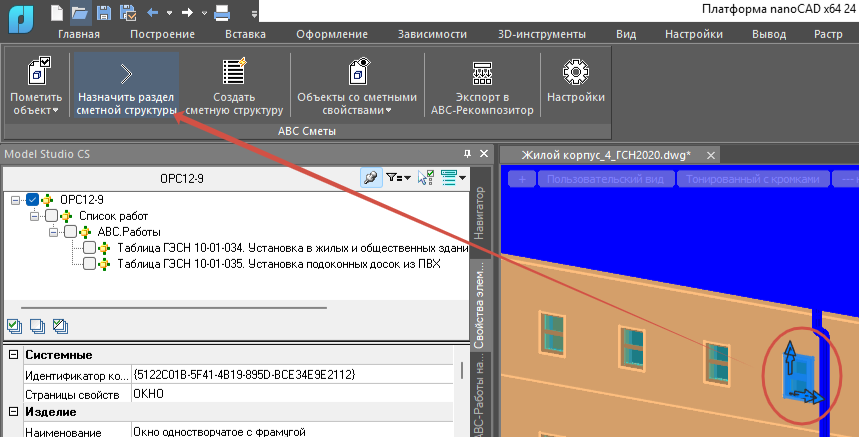Viewport: 859px width, 437px height.
Task: Open the Оформление ribbon tab
Action: point(332,34)
